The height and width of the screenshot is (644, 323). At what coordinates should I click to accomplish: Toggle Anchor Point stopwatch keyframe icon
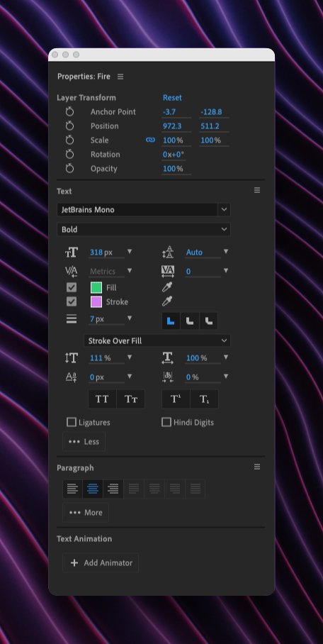pyautogui.click(x=70, y=112)
